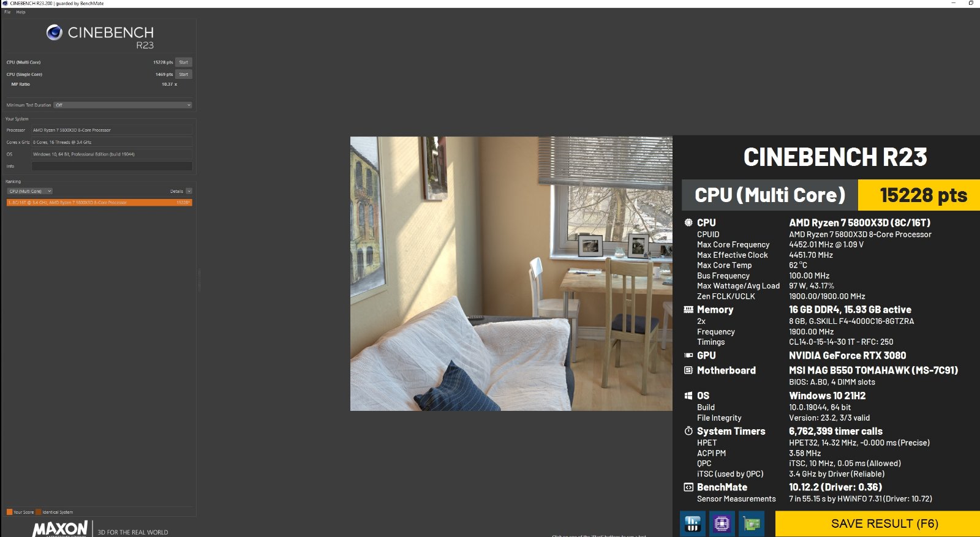The width and height of the screenshot is (980, 537).
Task: Click the Build value 10.0.19044, 64 bit
Action: (x=820, y=408)
